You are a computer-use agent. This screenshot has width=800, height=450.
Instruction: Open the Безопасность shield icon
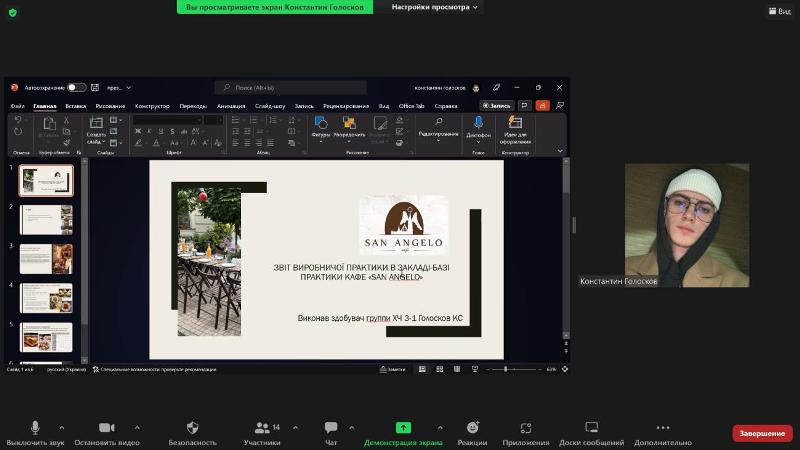click(192, 428)
